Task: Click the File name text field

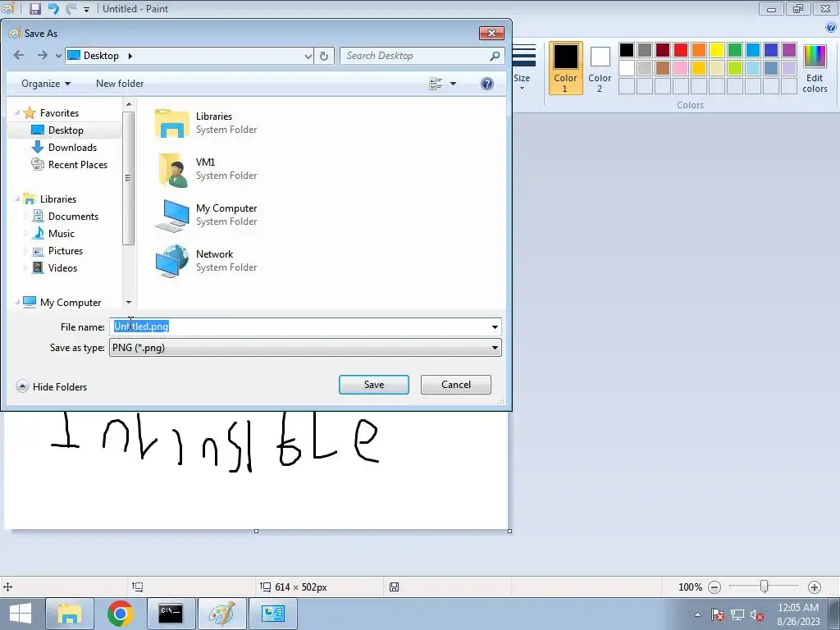Action: click(x=299, y=326)
